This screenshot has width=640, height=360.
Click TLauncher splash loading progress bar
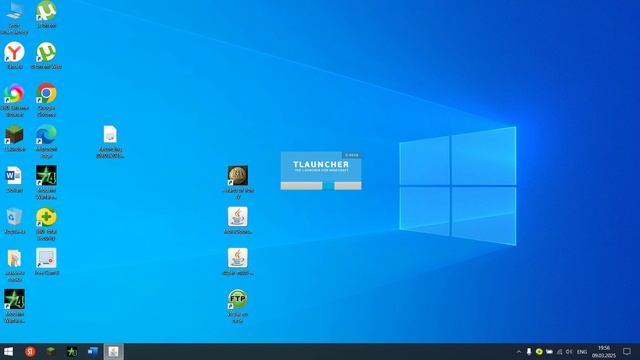[x=321, y=186]
